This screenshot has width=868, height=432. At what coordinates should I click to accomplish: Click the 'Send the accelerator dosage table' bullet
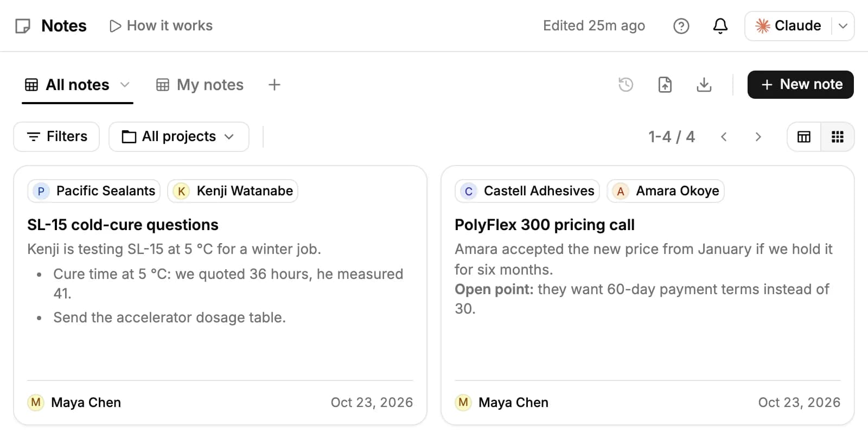point(169,317)
